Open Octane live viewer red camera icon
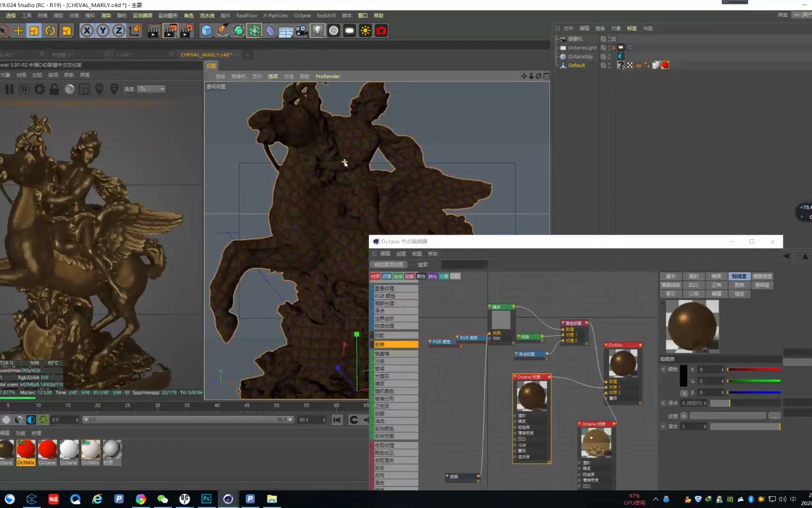 (381, 31)
